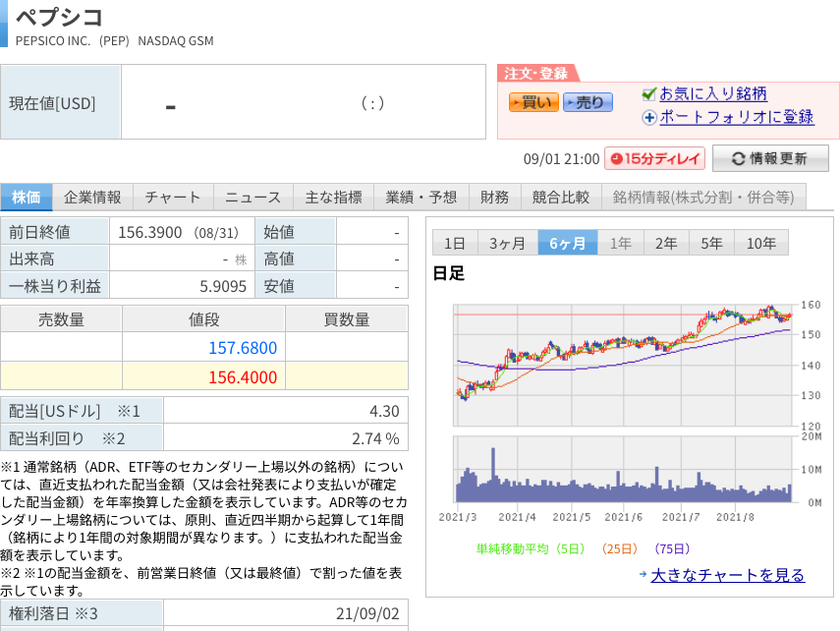Screen dimensions: 840x631
Task: Click the 売数量 column header
Action: 61,319
